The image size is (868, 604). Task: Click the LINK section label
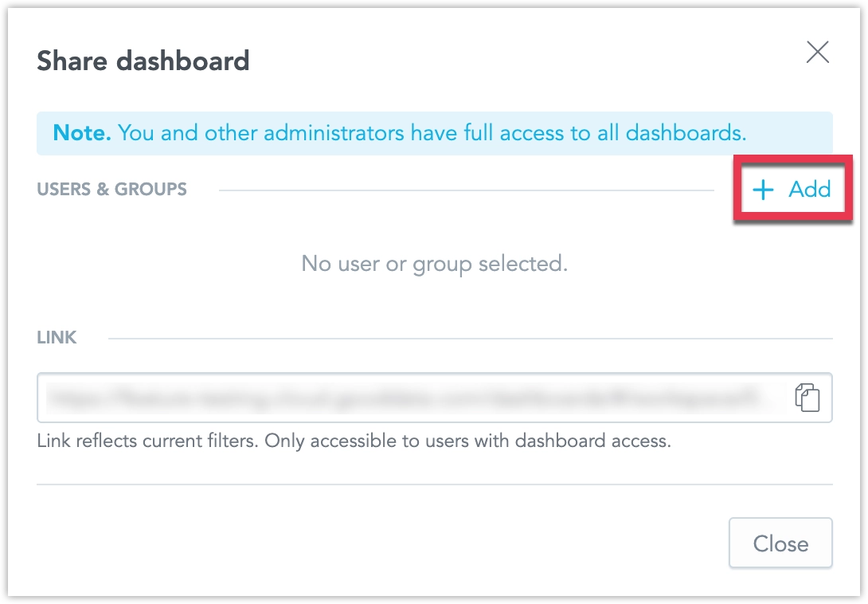tap(57, 337)
